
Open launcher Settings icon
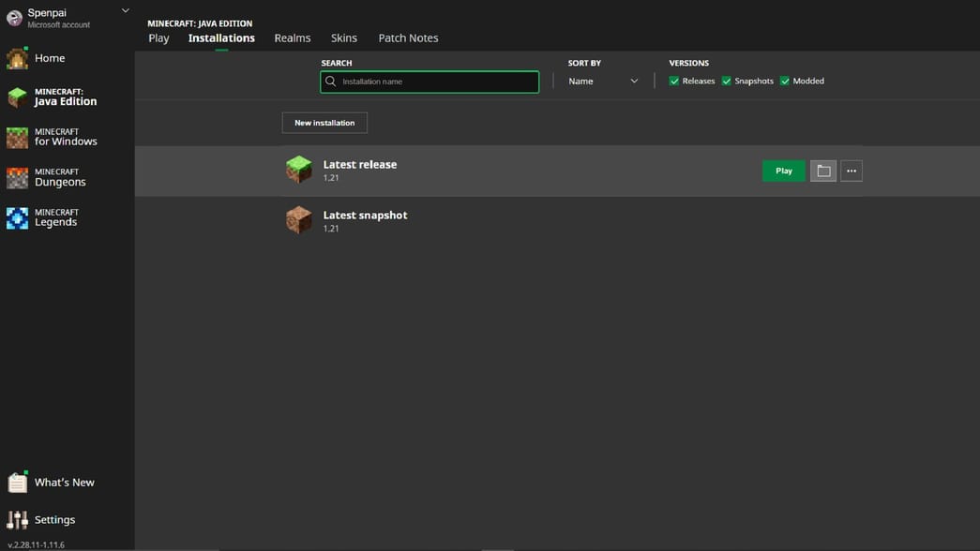(x=17, y=520)
